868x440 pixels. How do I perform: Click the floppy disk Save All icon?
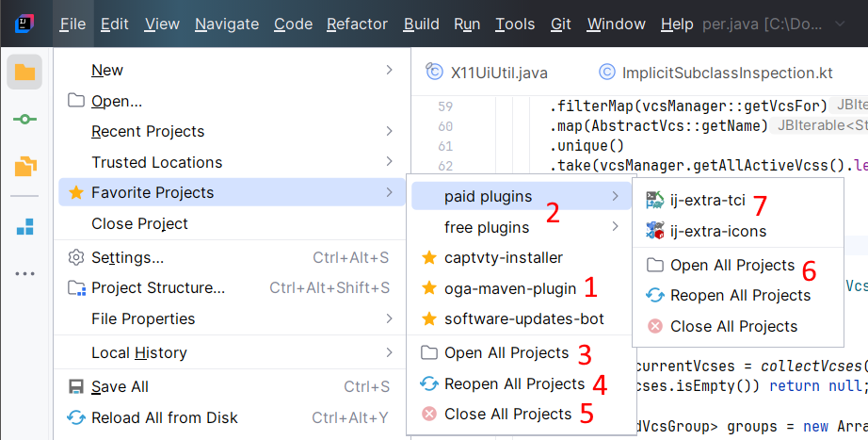coord(76,386)
